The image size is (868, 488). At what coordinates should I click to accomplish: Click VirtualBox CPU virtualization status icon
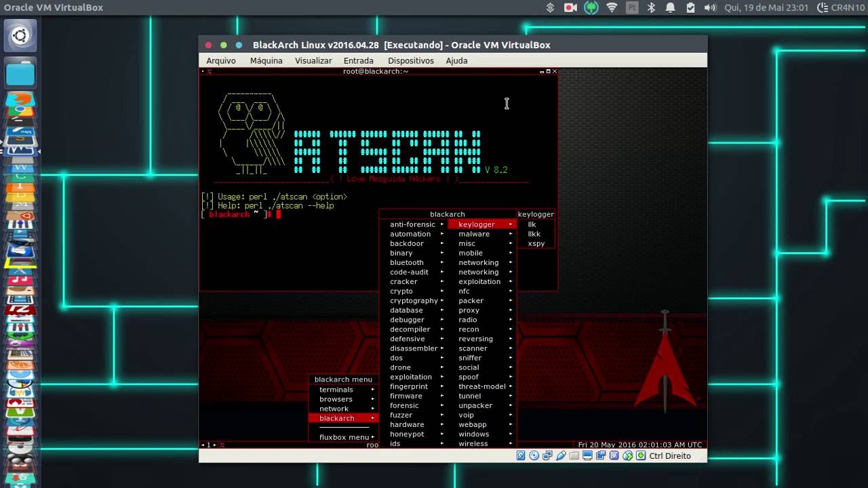click(614, 455)
